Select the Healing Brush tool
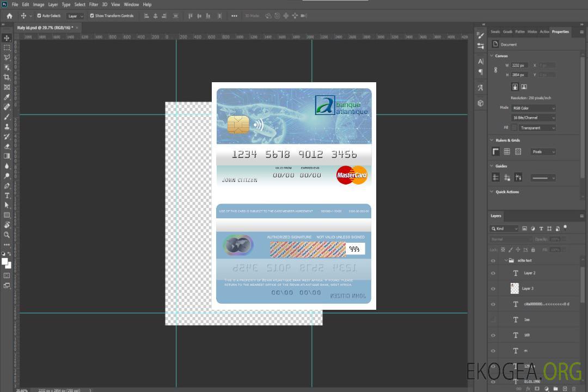588x392 pixels. (x=7, y=107)
